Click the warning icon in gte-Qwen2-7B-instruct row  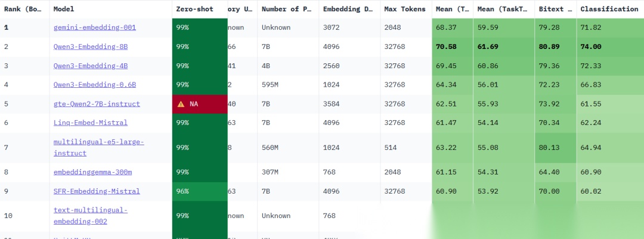(x=181, y=104)
